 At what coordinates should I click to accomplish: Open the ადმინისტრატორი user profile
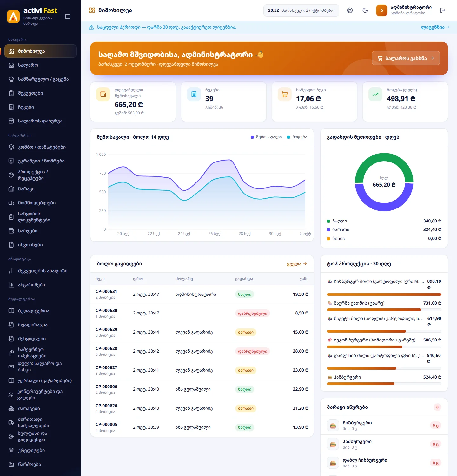[404, 10]
